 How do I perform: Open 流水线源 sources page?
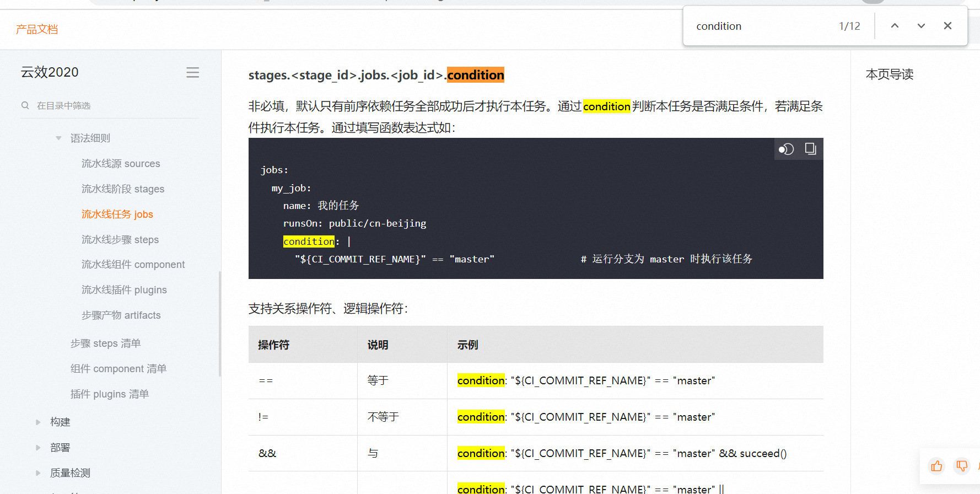[121, 164]
